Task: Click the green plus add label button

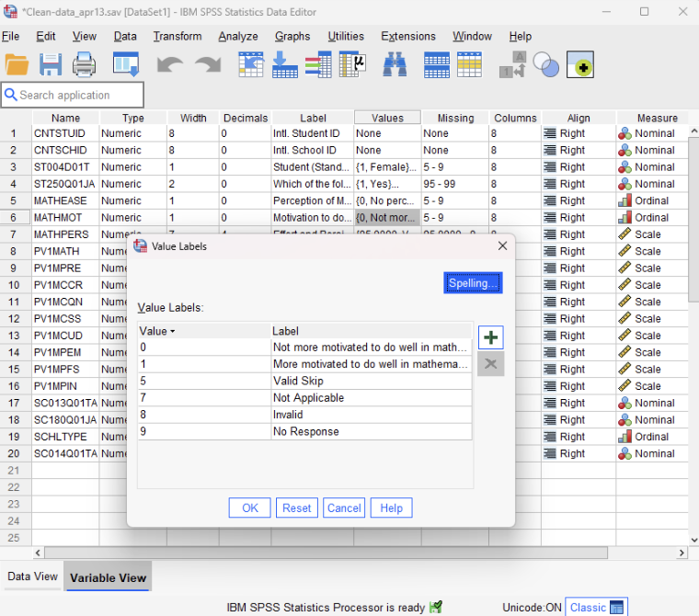Action: (x=491, y=337)
